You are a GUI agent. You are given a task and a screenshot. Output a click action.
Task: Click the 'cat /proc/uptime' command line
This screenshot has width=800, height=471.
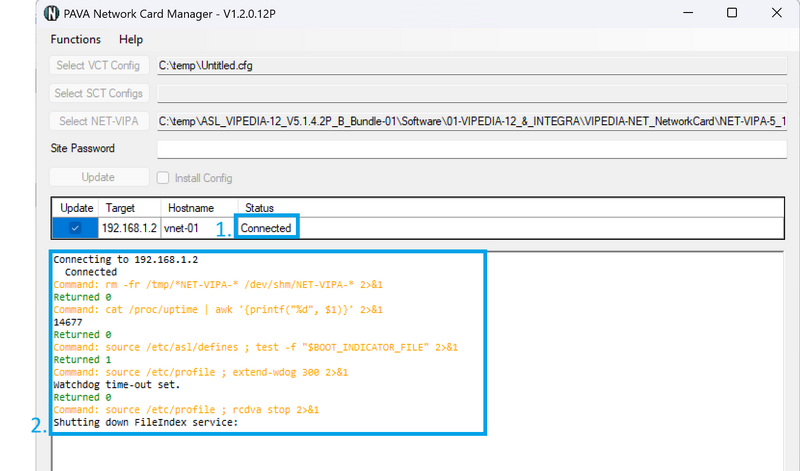point(218,309)
